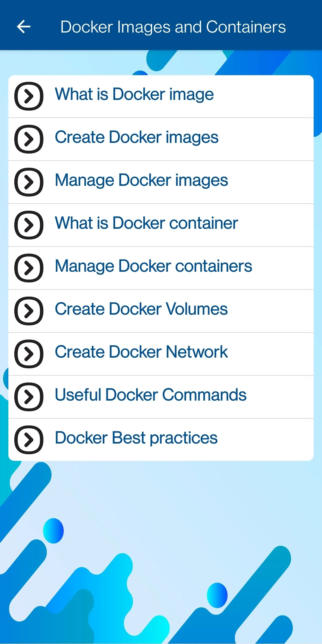
Task: Click chevron icon beside Useful Docker Commands
Action: pyautogui.click(x=29, y=397)
